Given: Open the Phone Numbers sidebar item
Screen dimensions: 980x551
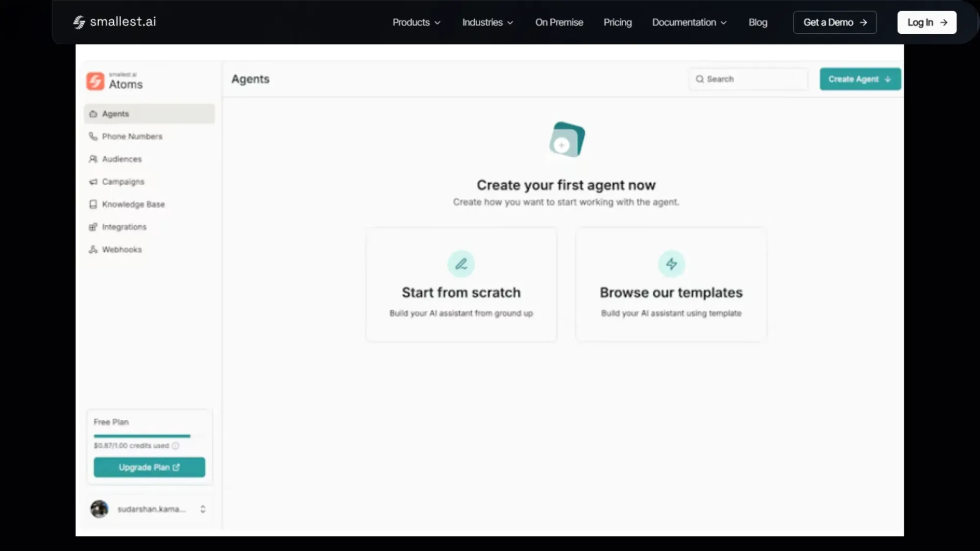Looking at the screenshot, I should [x=132, y=136].
